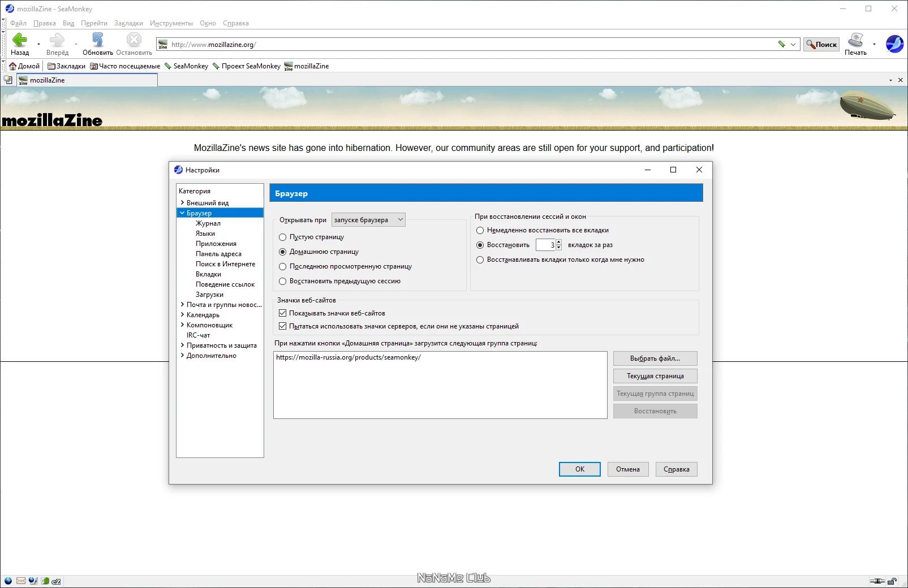908x588 pixels.
Task: Open the 'запуске браузера' dropdown
Action: click(x=368, y=220)
